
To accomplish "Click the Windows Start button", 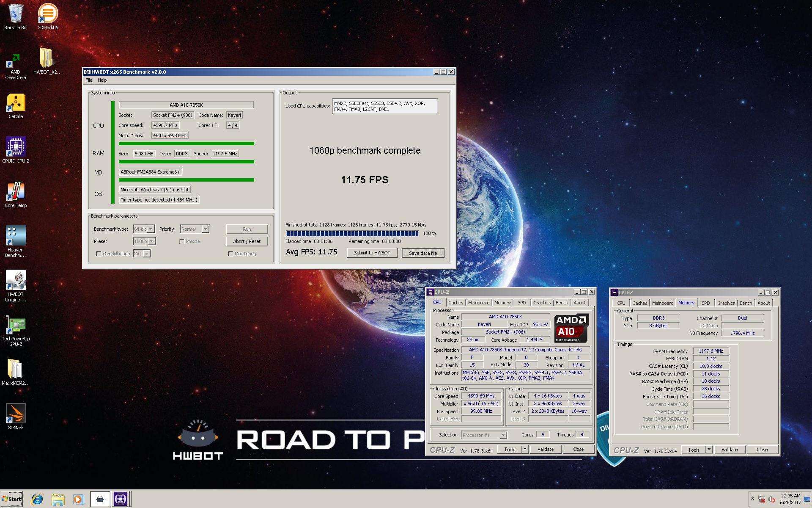I will pyautogui.click(x=12, y=499).
